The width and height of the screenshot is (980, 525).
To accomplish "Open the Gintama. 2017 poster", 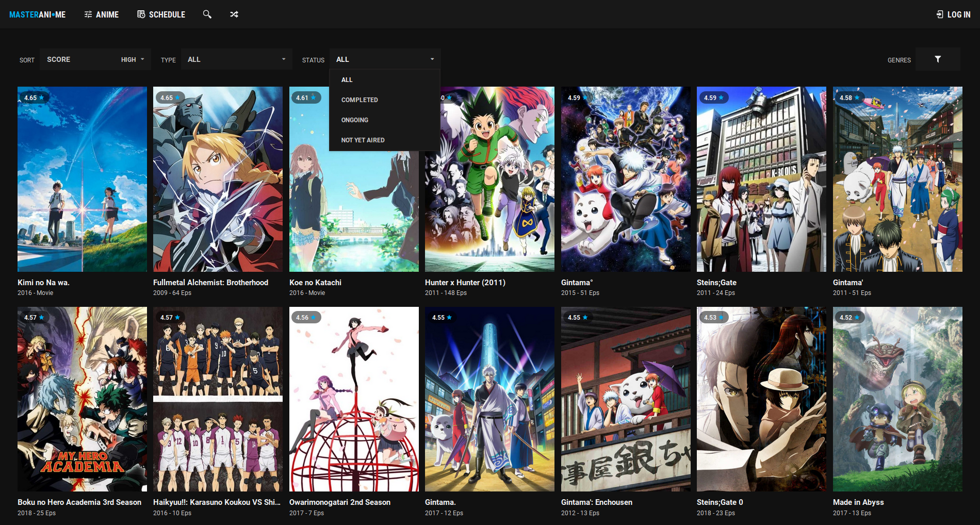I will 489,399.
